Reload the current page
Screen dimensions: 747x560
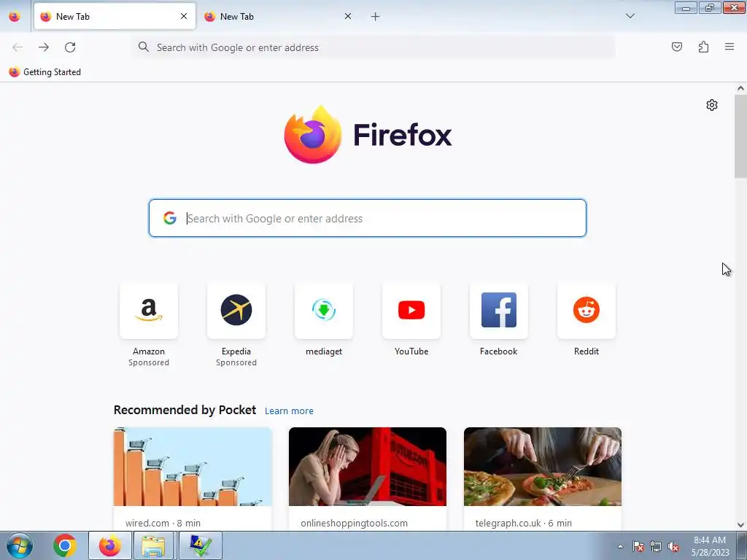pos(70,47)
